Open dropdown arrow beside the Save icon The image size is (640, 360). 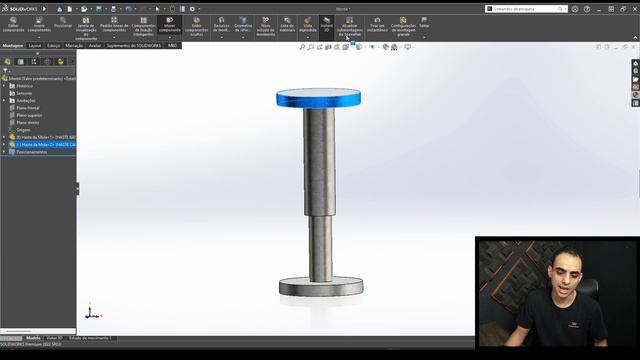point(106,9)
